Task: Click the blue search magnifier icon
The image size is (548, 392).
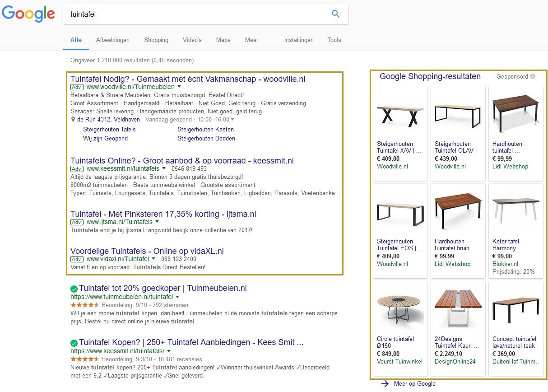Action: click(x=336, y=14)
